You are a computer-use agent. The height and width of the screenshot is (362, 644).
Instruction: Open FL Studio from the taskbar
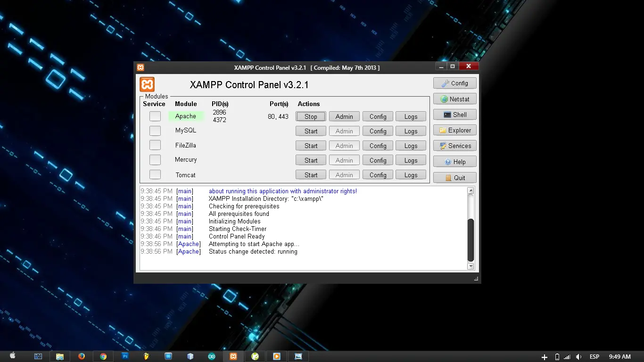(147, 356)
